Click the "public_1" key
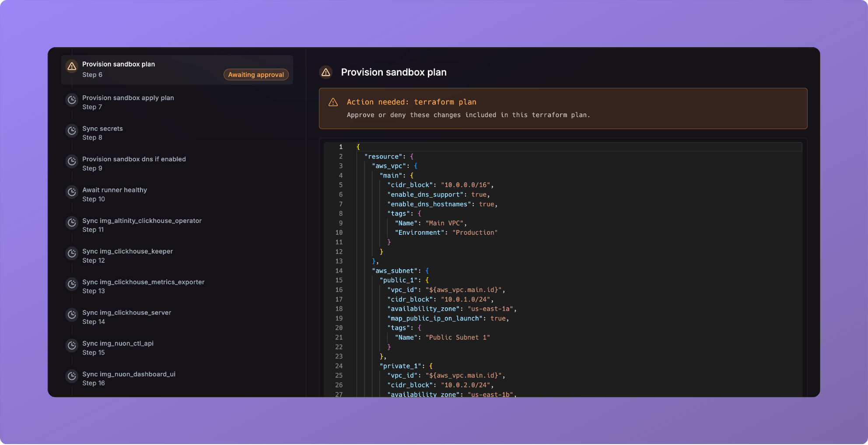 [399, 280]
